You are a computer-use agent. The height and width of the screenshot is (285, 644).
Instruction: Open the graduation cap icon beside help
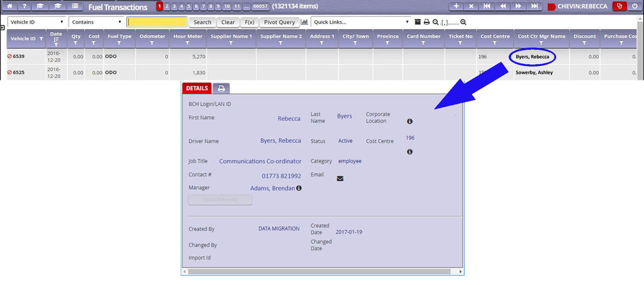40,6
